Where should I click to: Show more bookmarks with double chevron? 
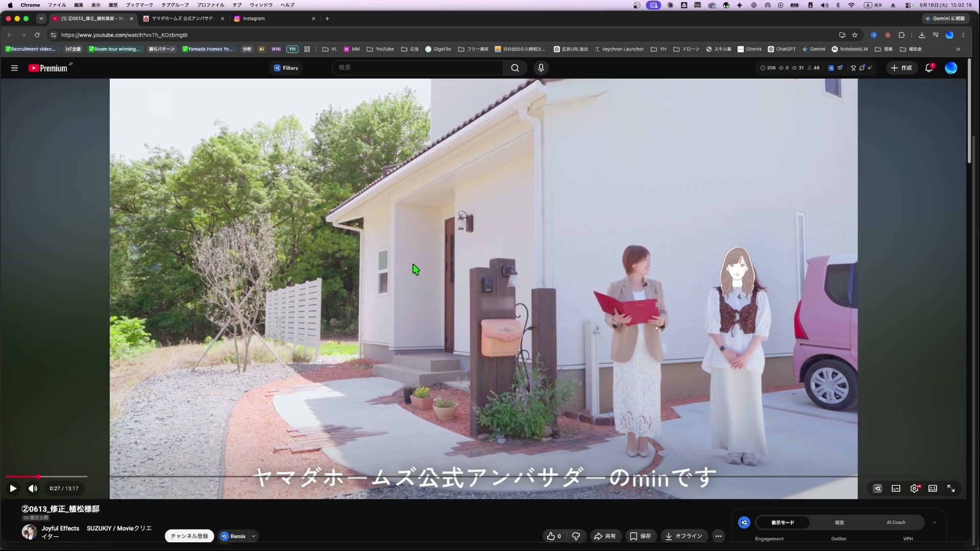[958, 49]
